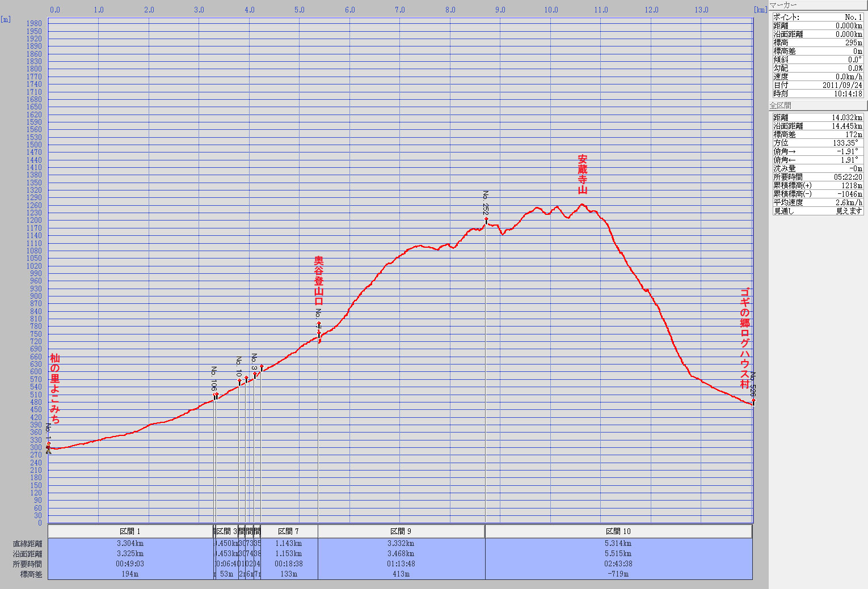The width and height of the screenshot is (868, 589).
Task: Select the 区間 9 section header
Action: [x=401, y=531]
